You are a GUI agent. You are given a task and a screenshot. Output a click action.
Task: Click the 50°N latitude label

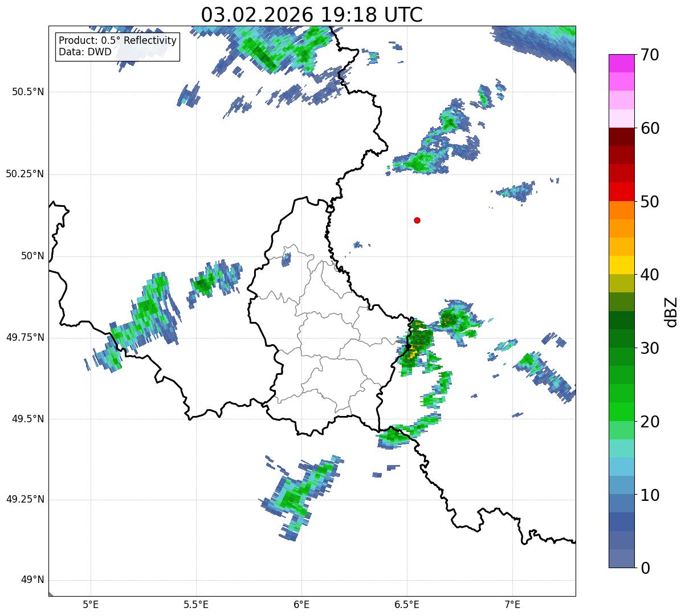[x=32, y=256]
